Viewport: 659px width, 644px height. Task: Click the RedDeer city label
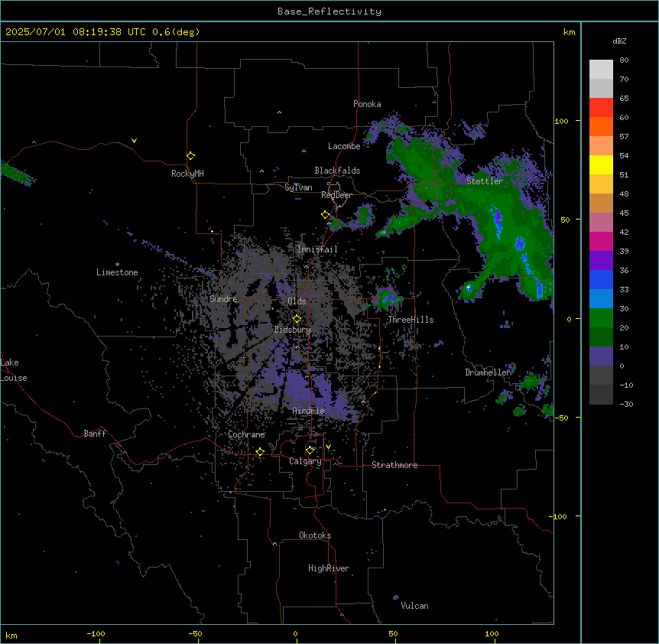click(336, 195)
